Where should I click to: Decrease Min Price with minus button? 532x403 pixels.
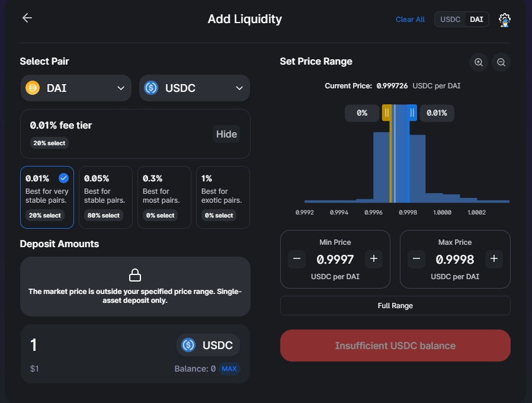pos(297,259)
